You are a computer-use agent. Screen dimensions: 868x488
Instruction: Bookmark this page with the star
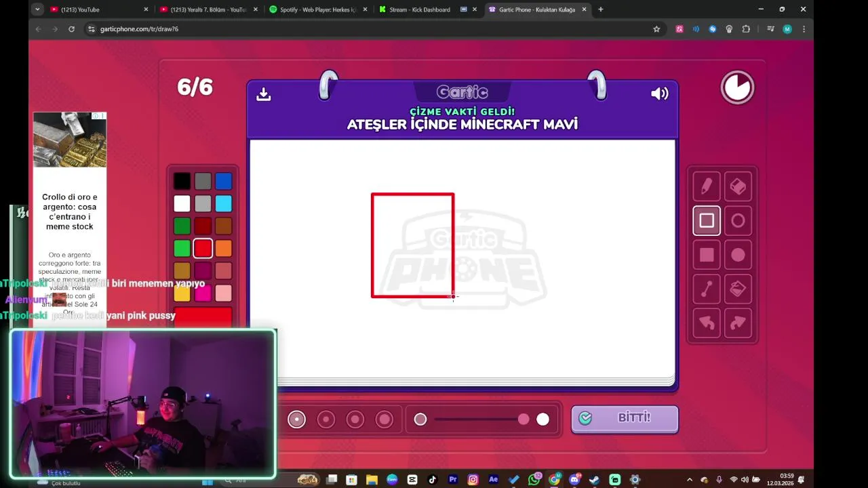click(x=656, y=29)
